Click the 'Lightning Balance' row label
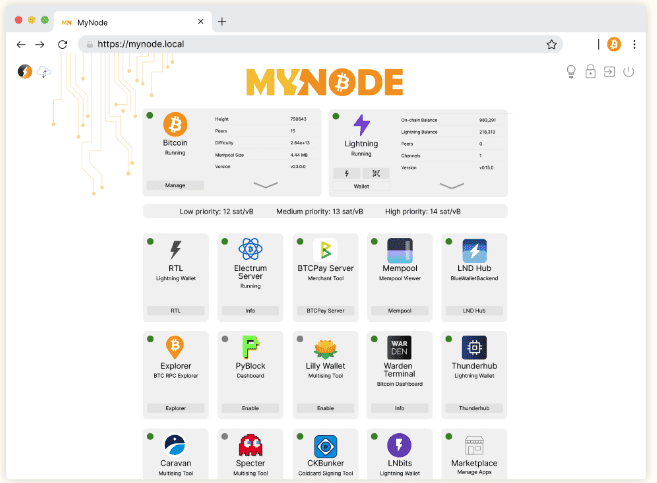657x483 pixels. pos(419,132)
